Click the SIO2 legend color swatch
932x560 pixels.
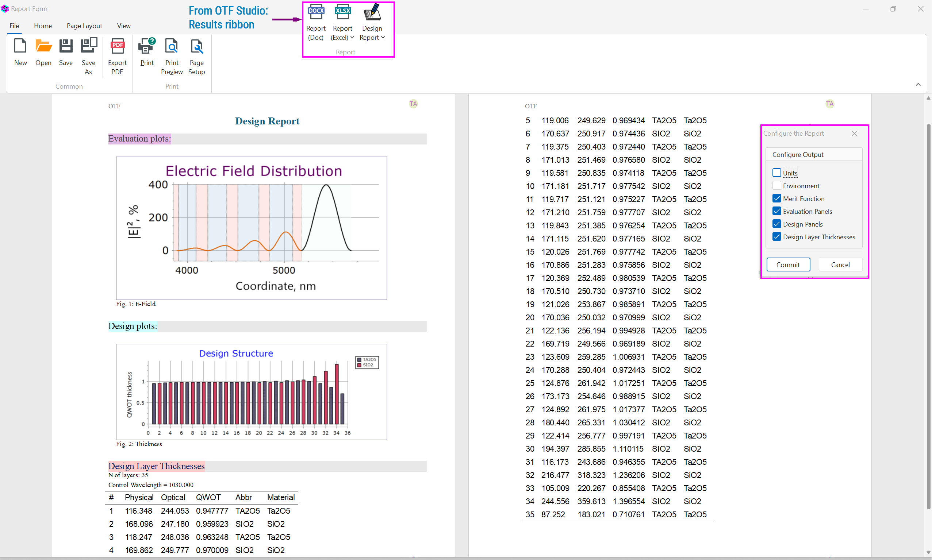tap(359, 365)
